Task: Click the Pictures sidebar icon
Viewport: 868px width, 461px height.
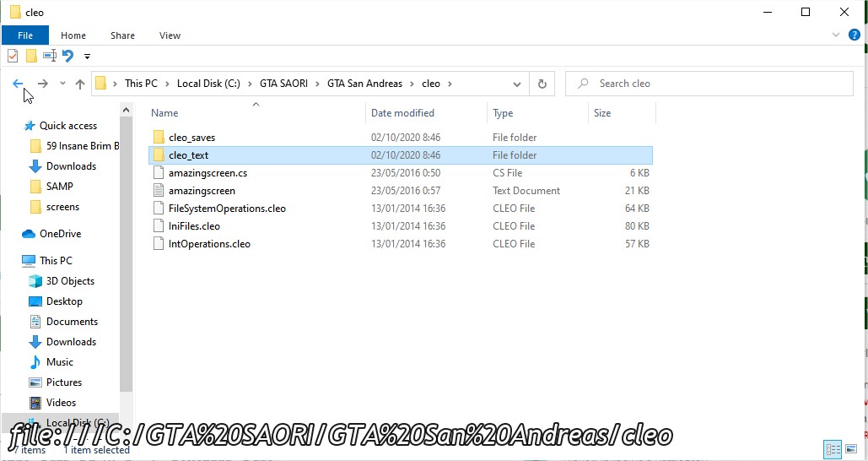Action: [x=35, y=382]
